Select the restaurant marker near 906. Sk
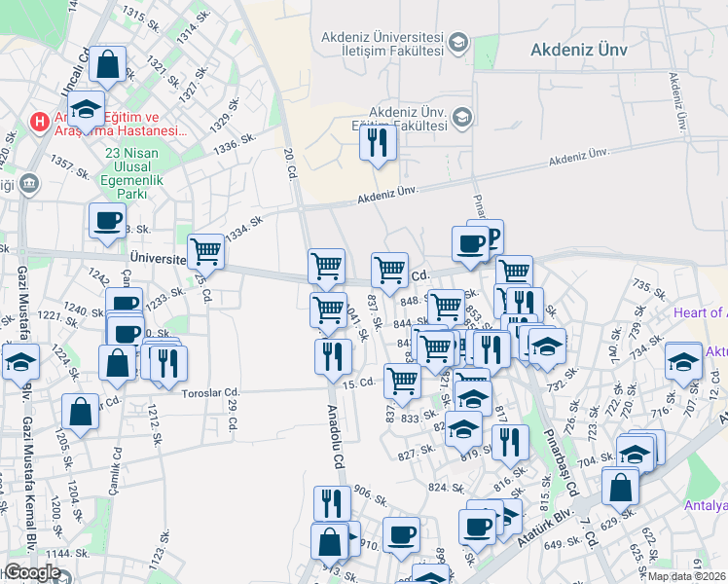 click(332, 503)
